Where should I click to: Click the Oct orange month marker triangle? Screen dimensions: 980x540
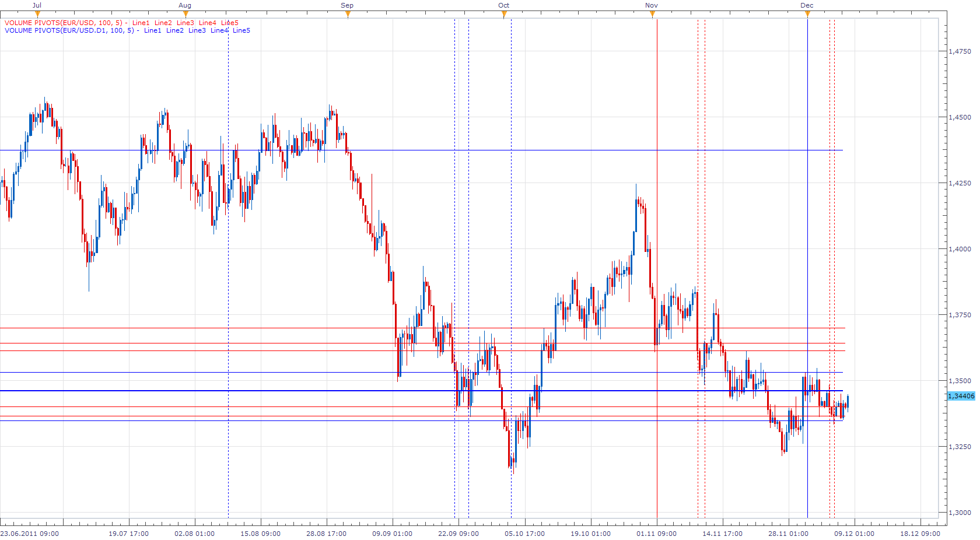505,15
